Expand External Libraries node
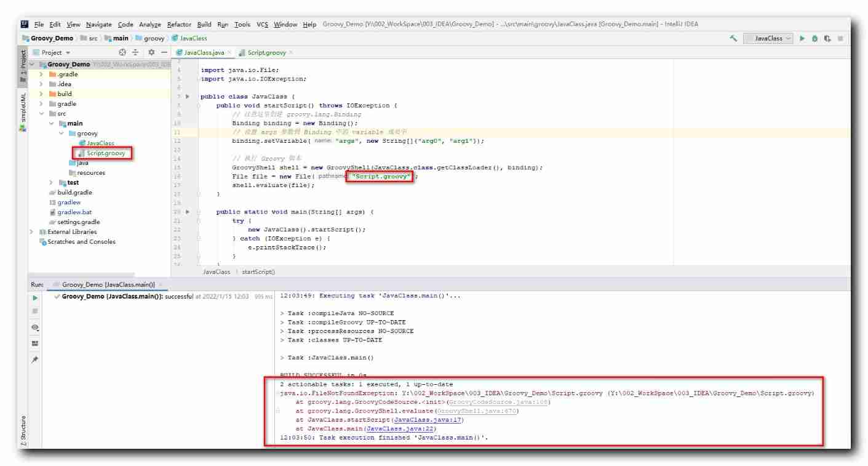Viewport: 868px width, 466px height. point(31,231)
